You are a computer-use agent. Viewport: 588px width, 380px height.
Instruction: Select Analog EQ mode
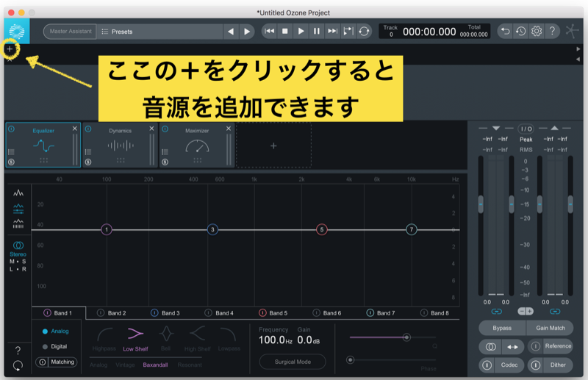pos(56,331)
